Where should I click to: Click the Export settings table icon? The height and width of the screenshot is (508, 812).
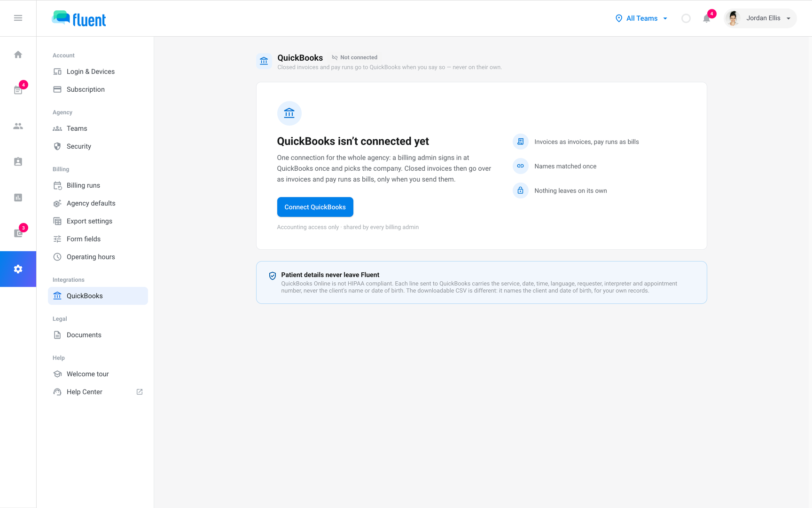(x=57, y=221)
